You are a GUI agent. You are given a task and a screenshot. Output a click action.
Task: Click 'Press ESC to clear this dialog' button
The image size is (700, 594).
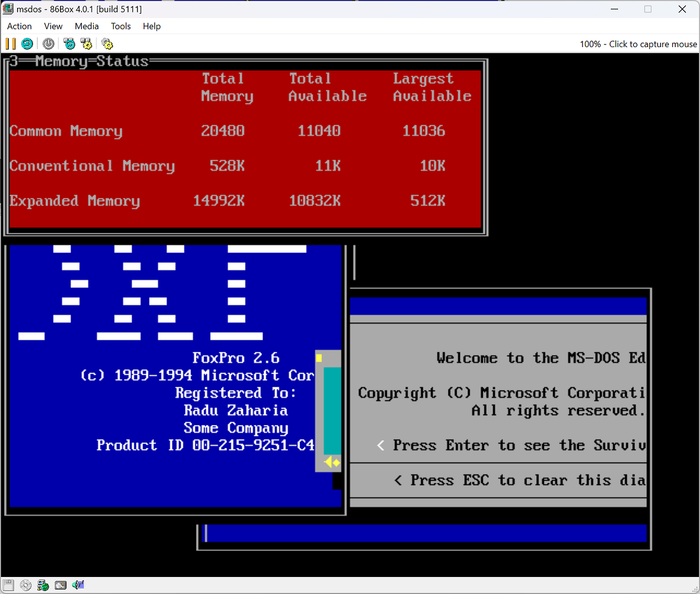[x=520, y=480]
